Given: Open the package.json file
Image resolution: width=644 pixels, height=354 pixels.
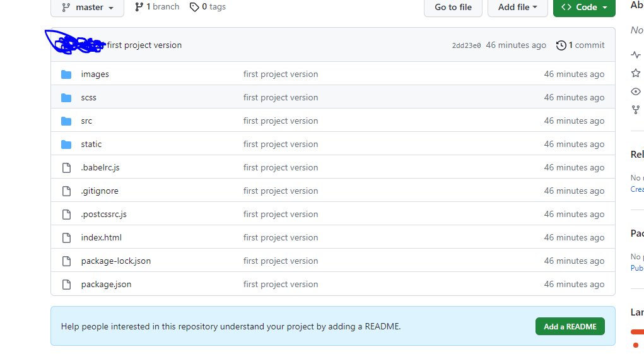Looking at the screenshot, I should (107, 285).
